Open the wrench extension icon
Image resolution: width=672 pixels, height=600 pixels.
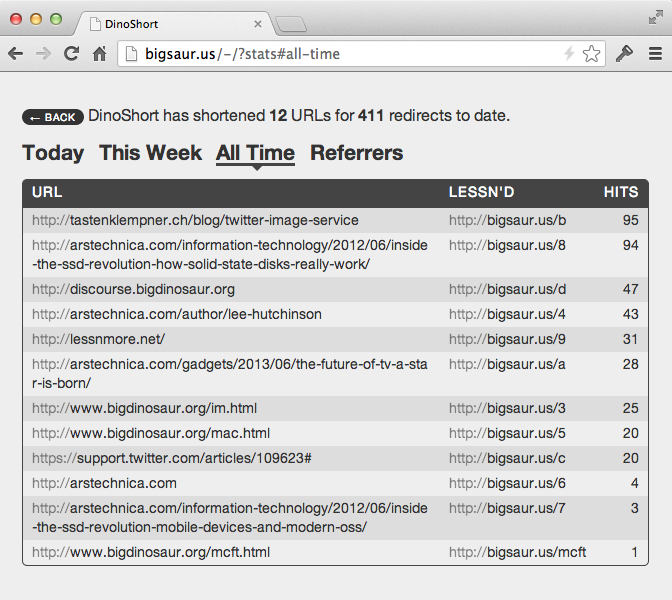[625, 54]
